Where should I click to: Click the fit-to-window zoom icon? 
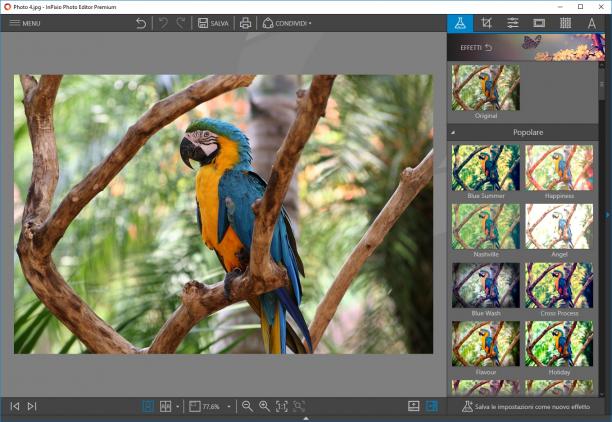tap(194, 406)
